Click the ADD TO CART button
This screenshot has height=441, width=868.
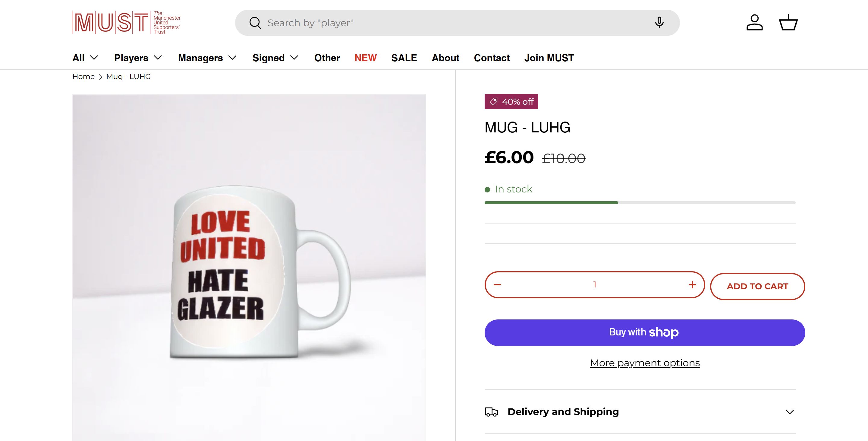[x=757, y=286]
